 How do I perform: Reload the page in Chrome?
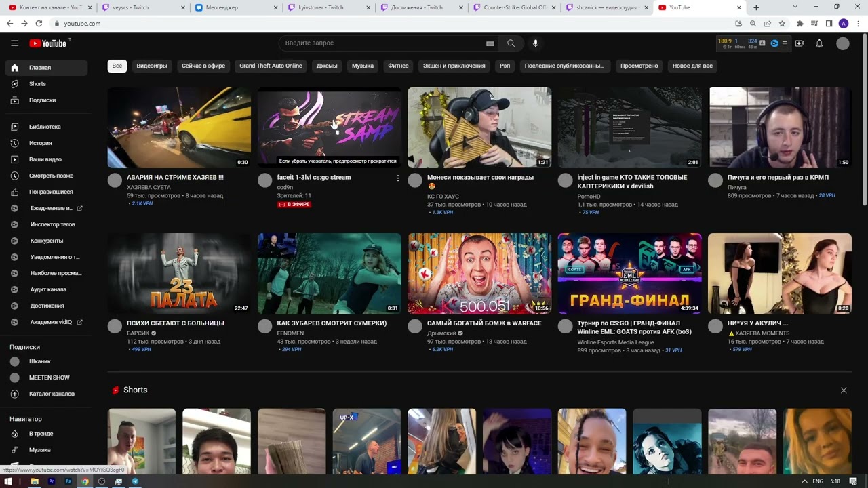pos(39,23)
